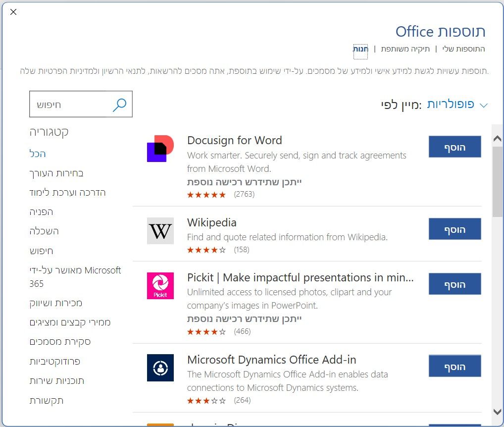
Task: Click the Dynamics 'enables data connections' description
Action: tap(287, 381)
